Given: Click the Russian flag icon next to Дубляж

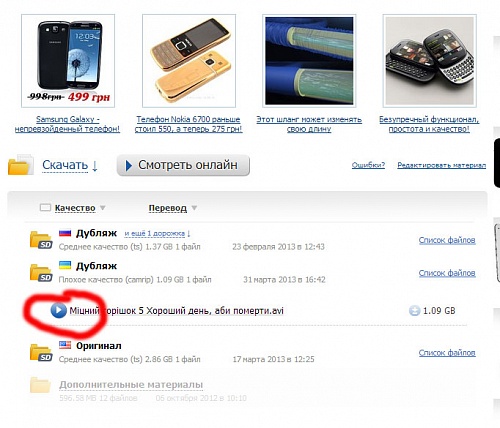Looking at the screenshot, I should tap(65, 233).
